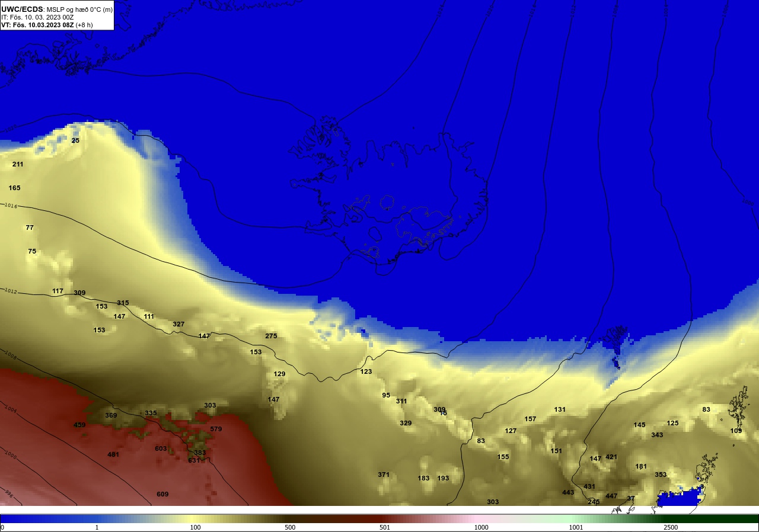Click the map value 75

coord(32,251)
